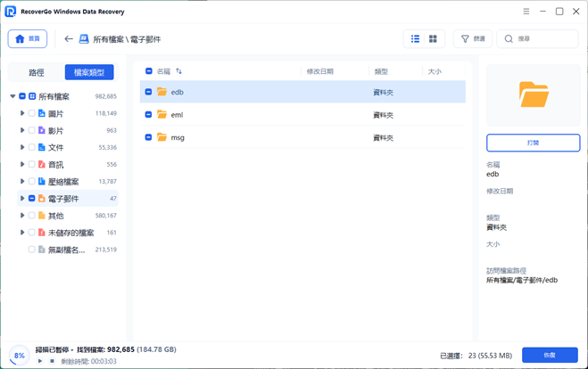
Task: Collapse the 所有檔案 tree node
Action: (x=12, y=96)
